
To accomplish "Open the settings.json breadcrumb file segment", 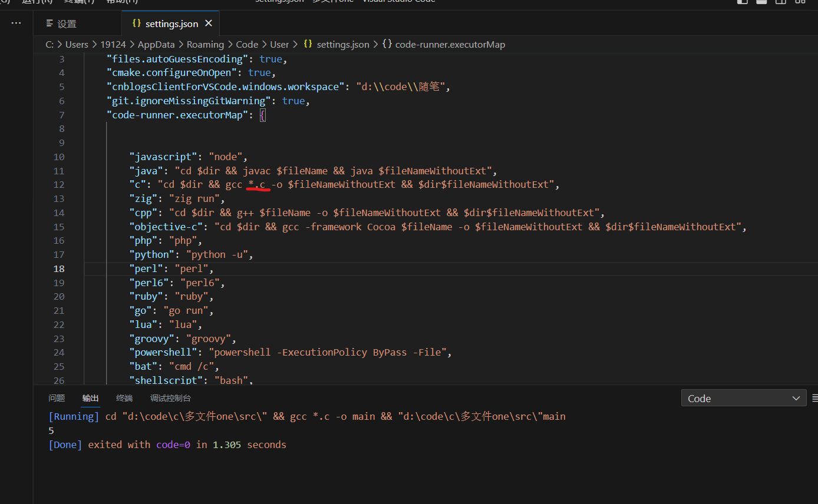I will [337, 45].
